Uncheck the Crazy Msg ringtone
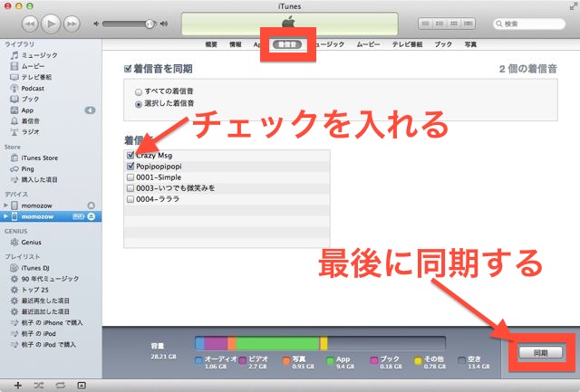Image resolution: width=580 pixels, height=392 pixels. 130,155
